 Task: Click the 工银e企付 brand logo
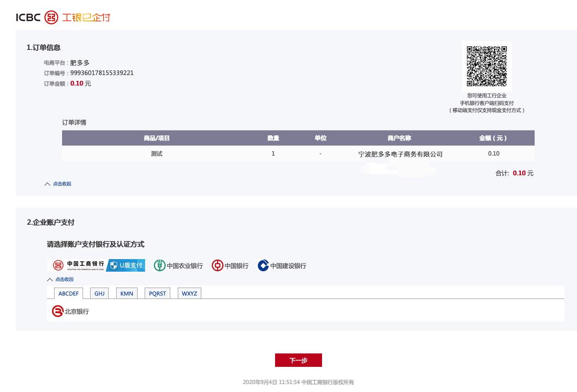[x=86, y=18]
